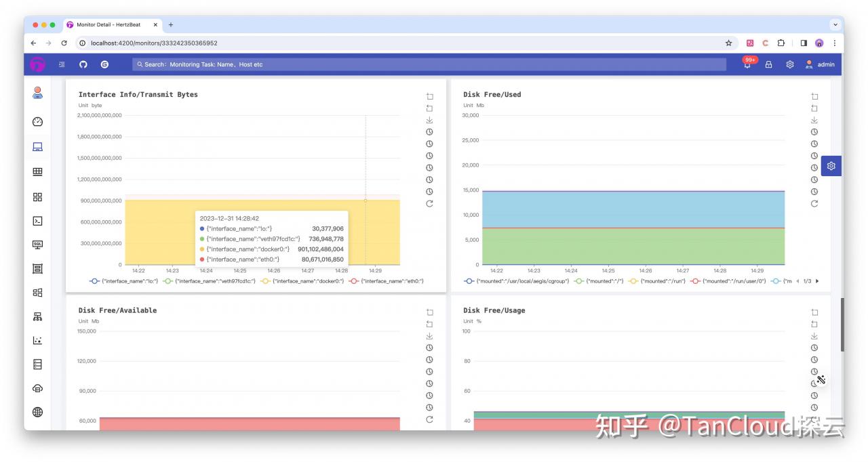Show next legend page in Disk Free/Used
This screenshot has width=868, height=462.
(x=817, y=280)
